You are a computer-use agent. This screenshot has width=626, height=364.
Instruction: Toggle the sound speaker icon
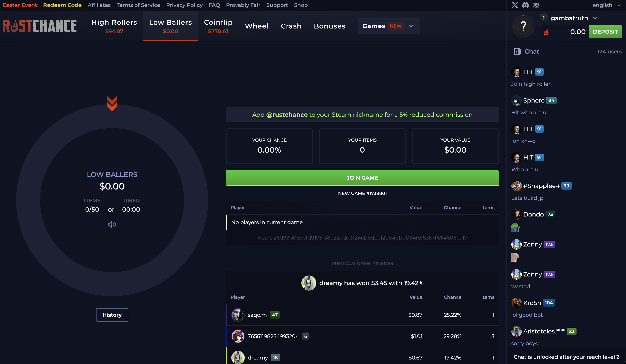[x=112, y=224]
